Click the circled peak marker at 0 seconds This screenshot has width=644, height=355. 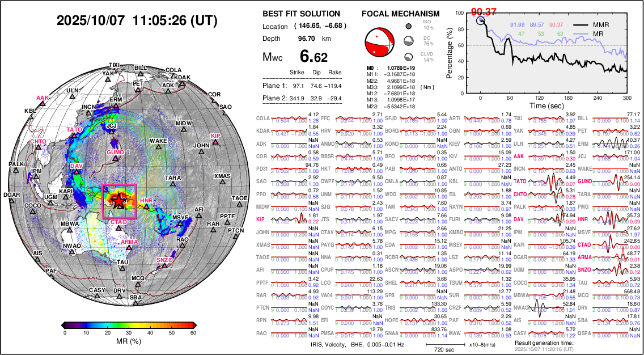pyautogui.click(x=481, y=21)
